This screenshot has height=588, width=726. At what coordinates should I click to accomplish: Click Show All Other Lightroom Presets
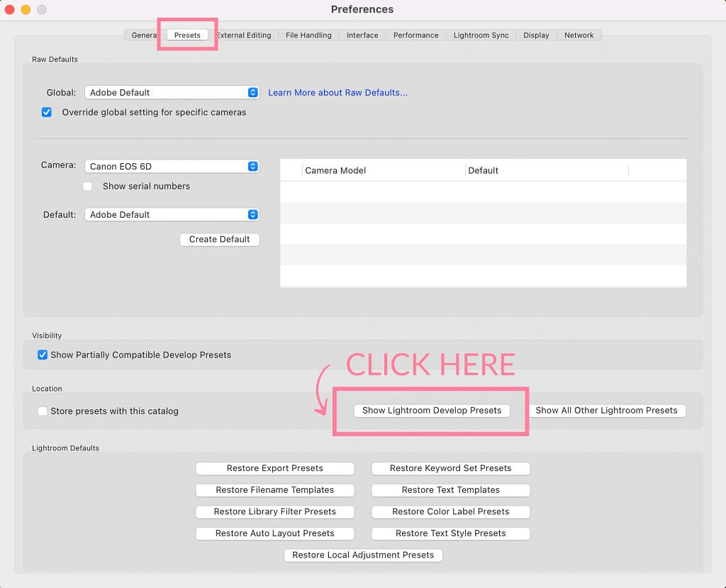(x=606, y=411)
